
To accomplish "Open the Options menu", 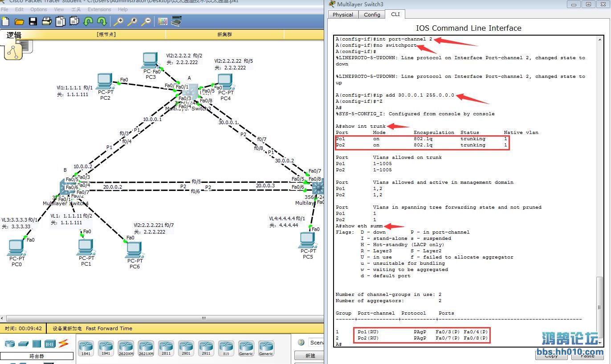I will (39, 9).
